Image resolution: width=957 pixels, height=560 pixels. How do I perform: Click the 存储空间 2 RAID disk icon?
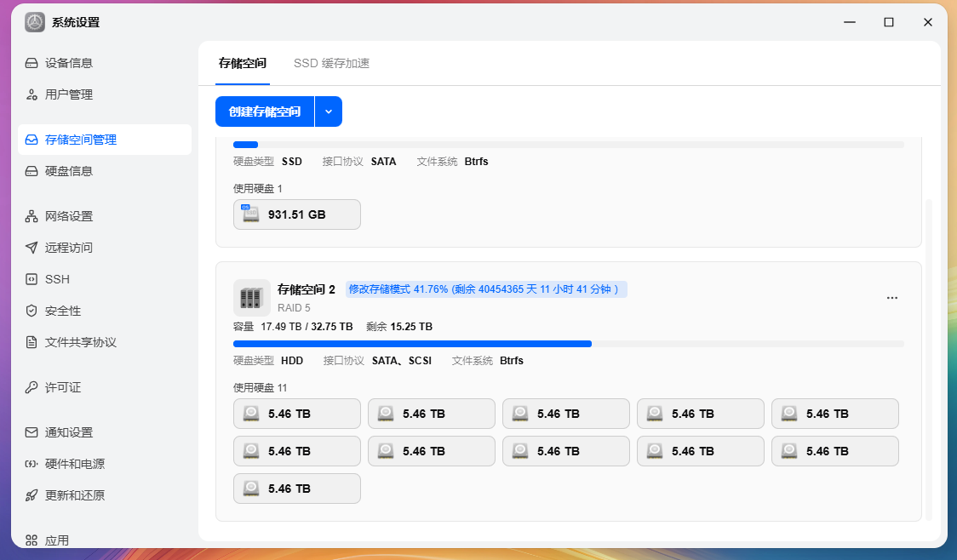[251, 298]
